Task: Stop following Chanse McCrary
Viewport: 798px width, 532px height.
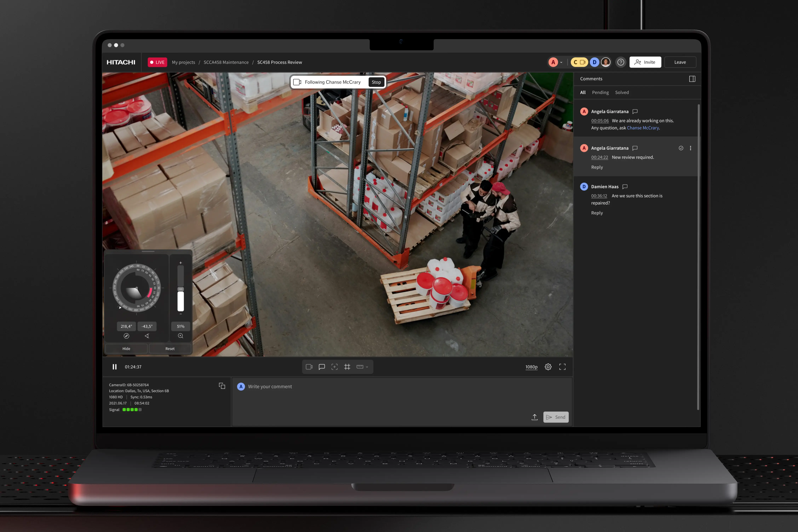Action: 376,82
